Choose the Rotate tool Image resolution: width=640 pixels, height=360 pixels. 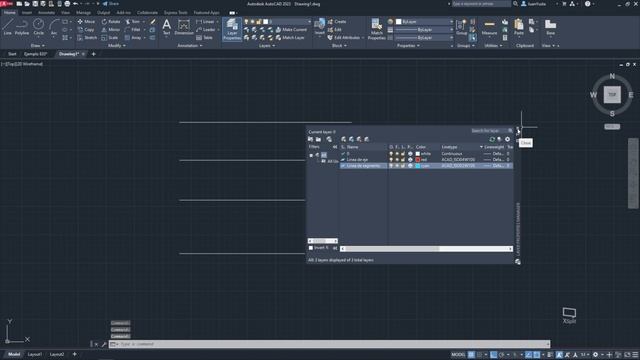tap(111, 22)
